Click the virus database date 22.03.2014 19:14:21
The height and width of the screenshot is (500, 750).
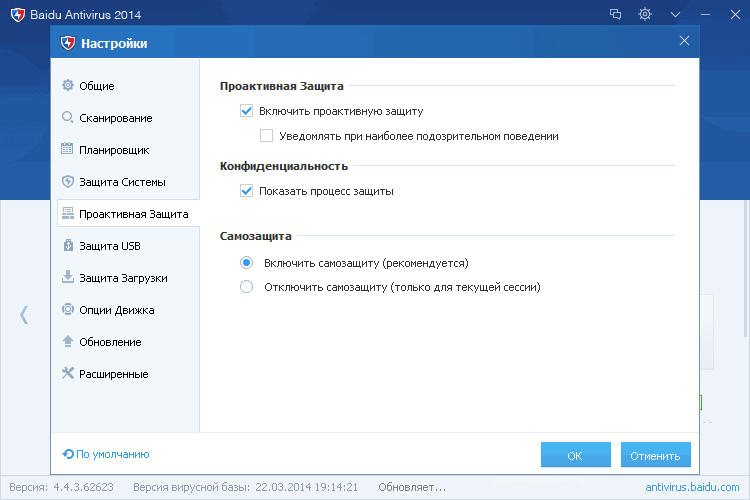click(x=306, y=487)
